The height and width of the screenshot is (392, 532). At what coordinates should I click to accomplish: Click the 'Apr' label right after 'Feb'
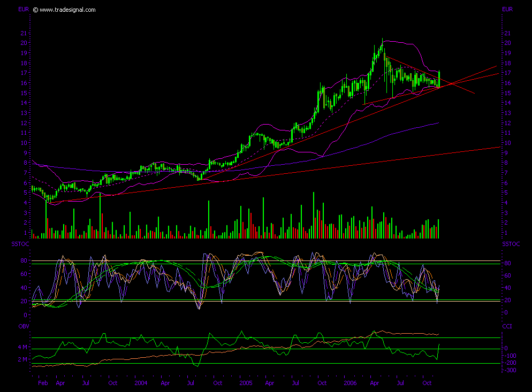click(60, 383)
